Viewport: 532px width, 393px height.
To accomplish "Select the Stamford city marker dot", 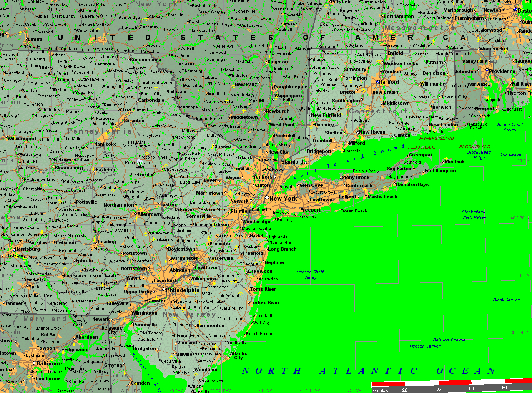I will (x=306, y=162).
